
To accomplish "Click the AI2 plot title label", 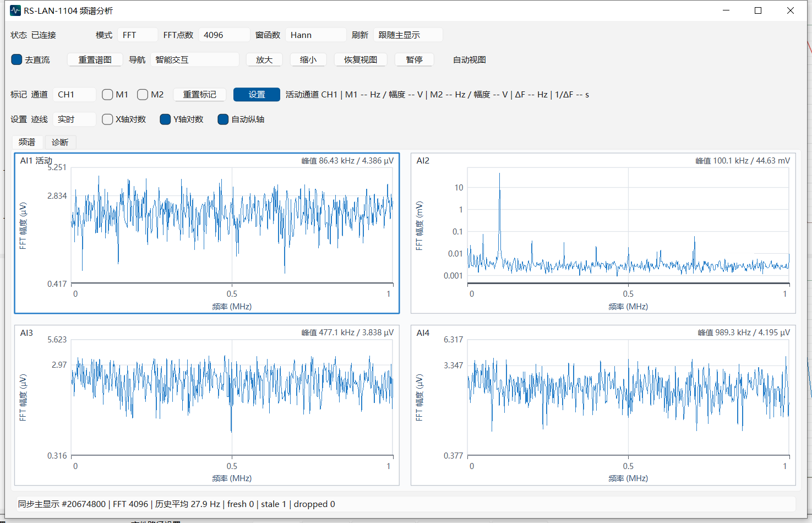I will pyautogui.click(x=423, y=161).
